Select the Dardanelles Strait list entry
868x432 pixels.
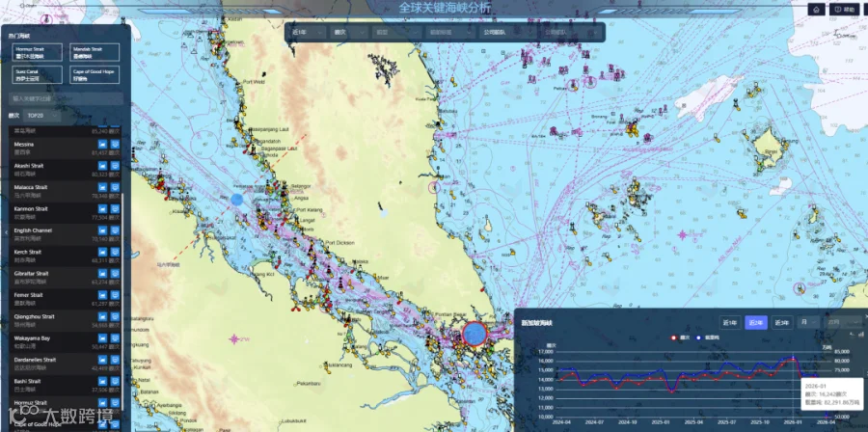pyautogui.click(x=66, y=364)
